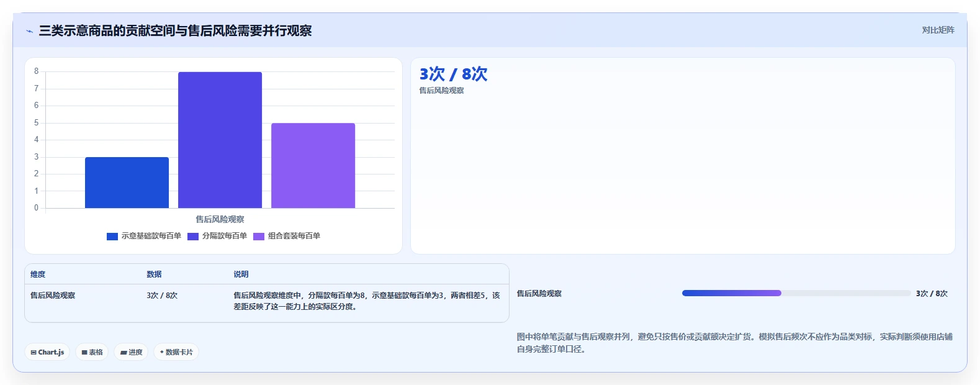Click the large 3次 / 8次 card value
This screenshot has height=385, width=980.
tap(453, 74)
